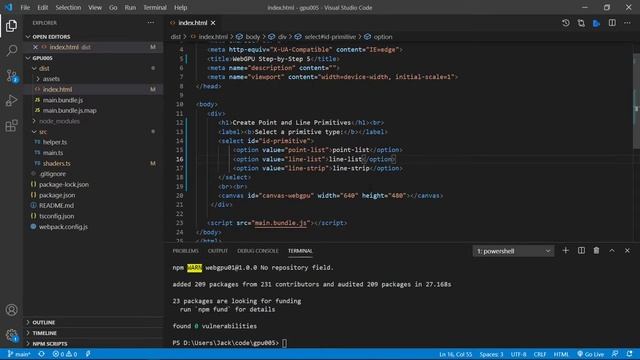Close the terminal panel
The width and height of the screenshot is (640, 360).
click(627, 251)
